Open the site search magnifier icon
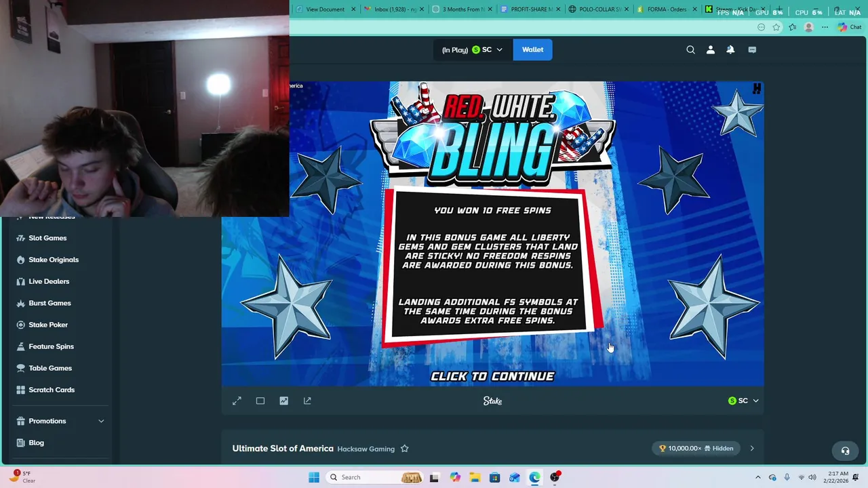The height and width of the screenshot is (488, 868). [690, 49]
